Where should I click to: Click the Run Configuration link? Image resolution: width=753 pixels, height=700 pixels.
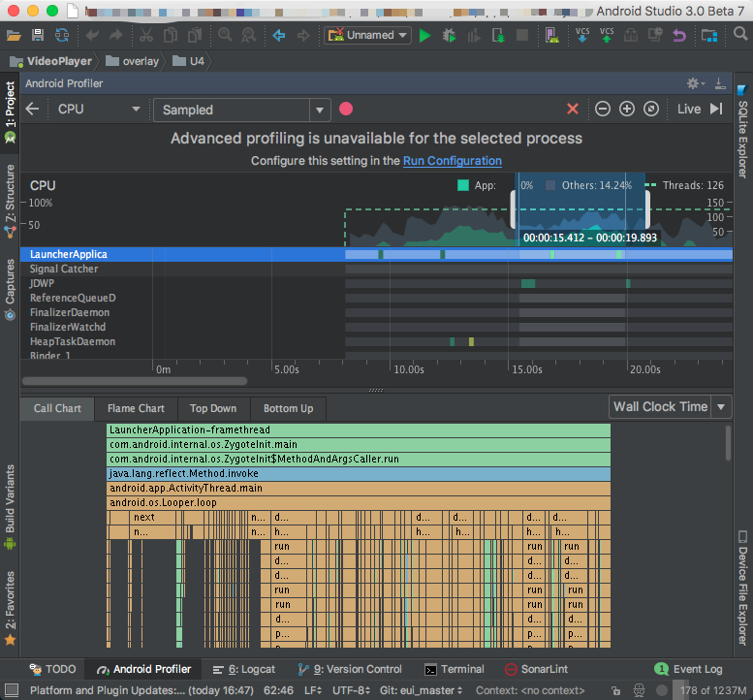[452, 161]
